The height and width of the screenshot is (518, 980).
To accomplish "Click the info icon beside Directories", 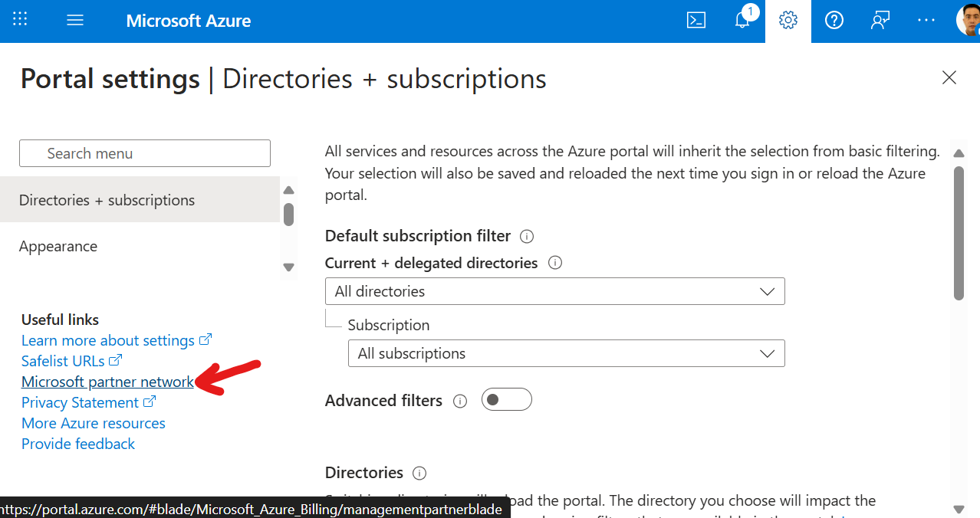I will coord(419,473).
